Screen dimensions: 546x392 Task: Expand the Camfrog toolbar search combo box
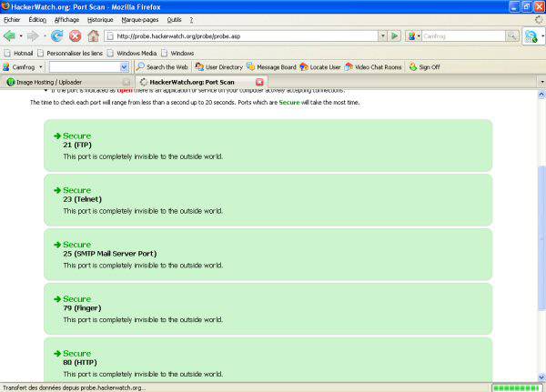tap(125, 67)
